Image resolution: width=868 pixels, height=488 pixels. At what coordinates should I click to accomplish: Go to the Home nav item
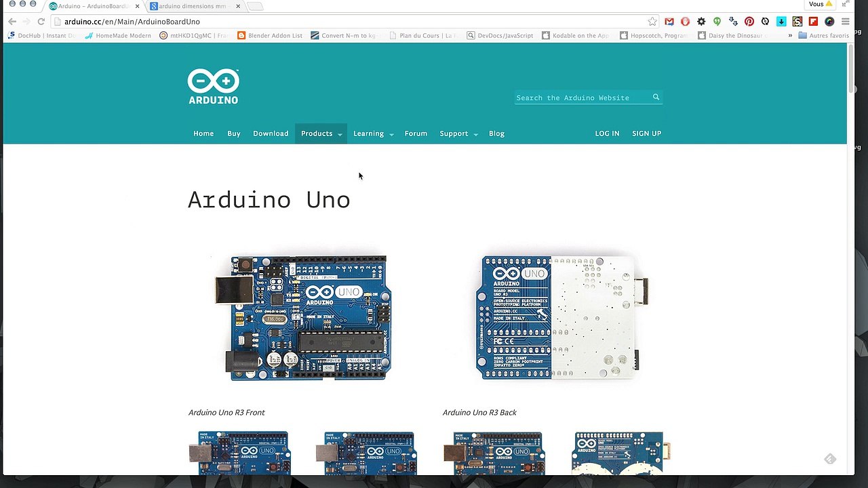point(203,134)
